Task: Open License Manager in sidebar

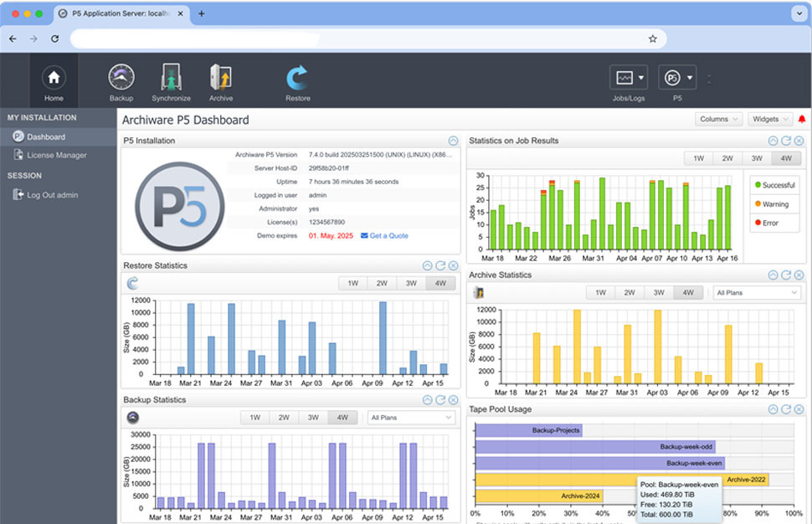Action: [x=56, y=155]
